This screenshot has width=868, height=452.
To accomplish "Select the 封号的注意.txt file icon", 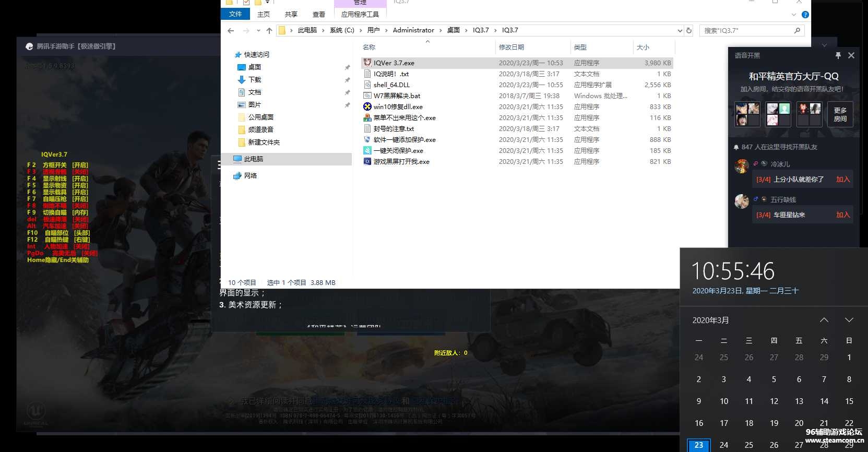I will coord(367,128).
